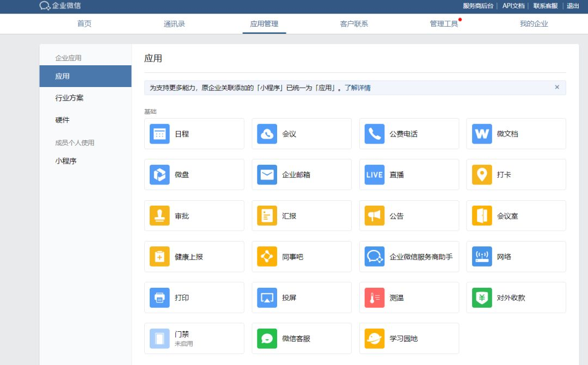This screenshot has height=365, width=588.
Task: Select the 微信客服 chat bubble icon
Action: pyautogui.click(x=267, y=338)
